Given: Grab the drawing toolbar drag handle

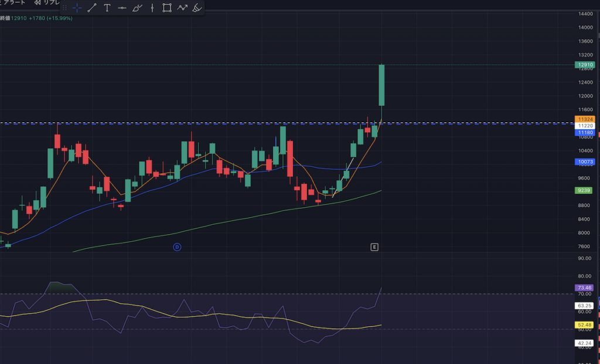Looking at the screenshot, I should point(65,8).
